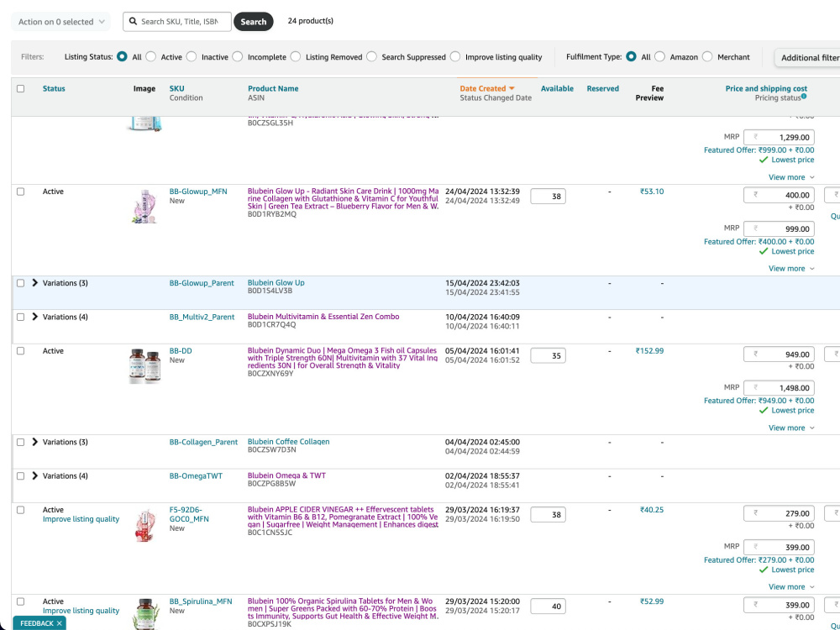Viewport: 840px width, 630px height.
Task: Open Blubein Dynamic Duo product link
Action: pyautogui.click(x=343, y=358)
